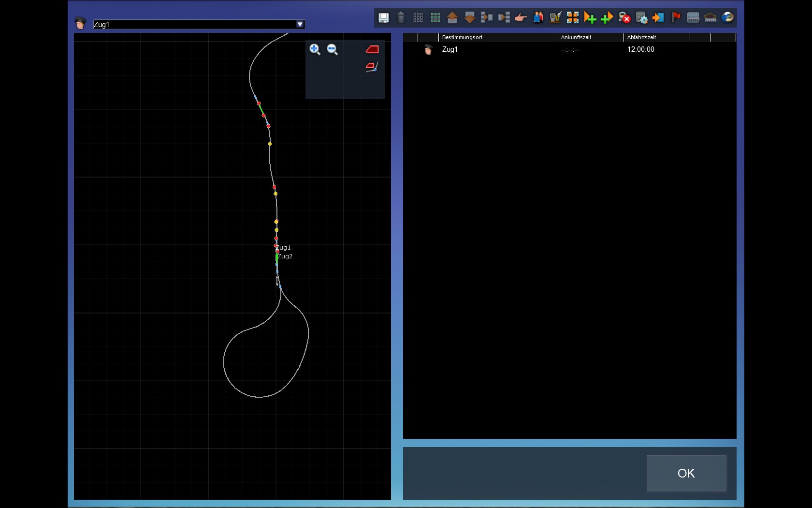This screenshot has height=508, width=812.
Task: Zoom in on the track map
Action: 315,49
